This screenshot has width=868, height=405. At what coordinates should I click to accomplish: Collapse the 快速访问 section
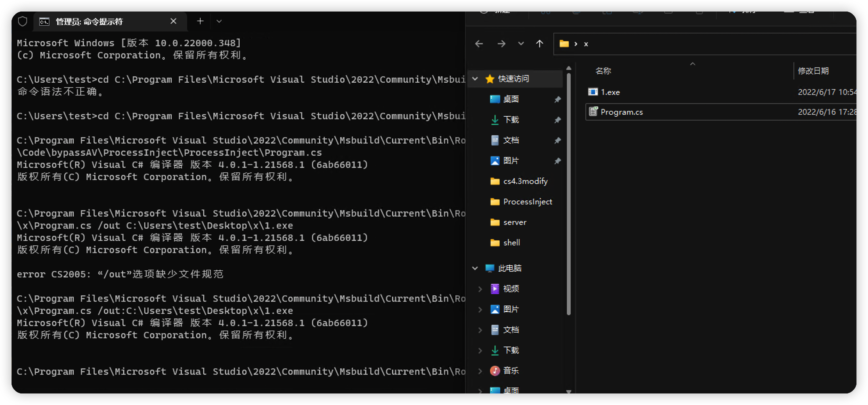point(475,79)
